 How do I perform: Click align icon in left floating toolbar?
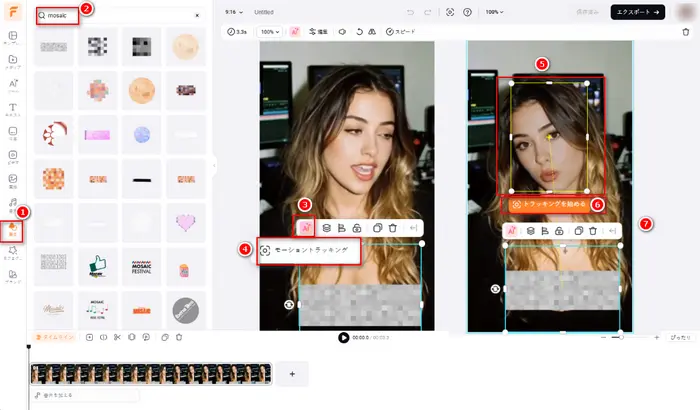(342, 228)
